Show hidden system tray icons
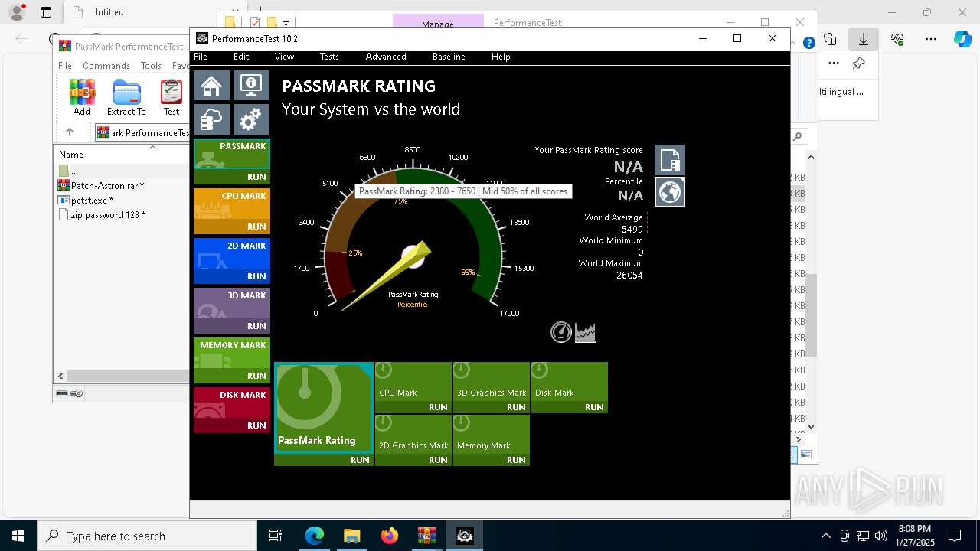 click(x=825, y=536)
